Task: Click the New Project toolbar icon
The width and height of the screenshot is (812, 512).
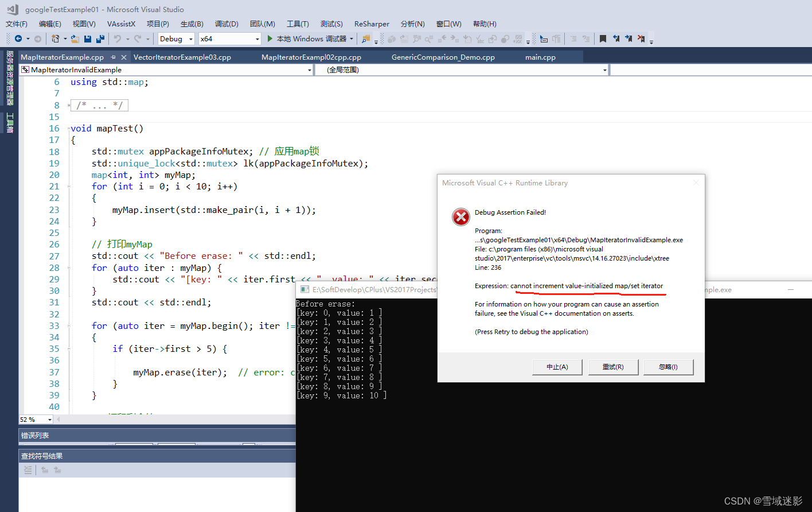Action: point(55,38)
